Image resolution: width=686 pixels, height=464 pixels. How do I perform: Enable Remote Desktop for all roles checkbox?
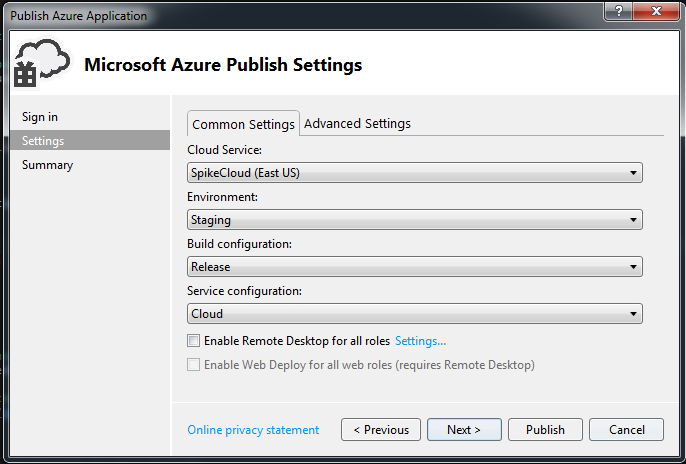[193, 341]
